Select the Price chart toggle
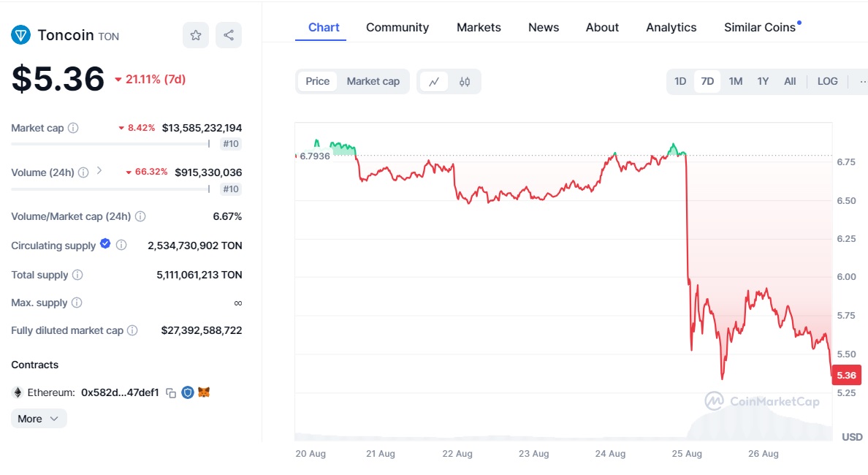Viewport: 868px width, 475px height. [x=317, y=81]
